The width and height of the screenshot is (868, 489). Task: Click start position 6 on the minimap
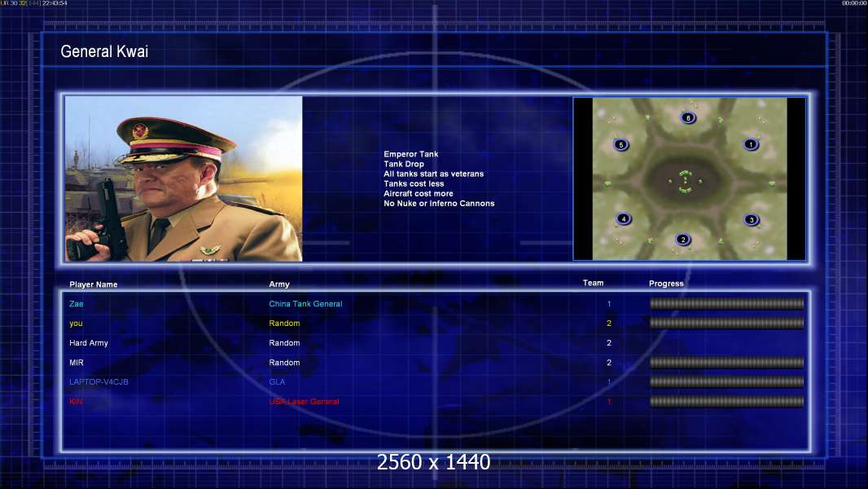688,117
